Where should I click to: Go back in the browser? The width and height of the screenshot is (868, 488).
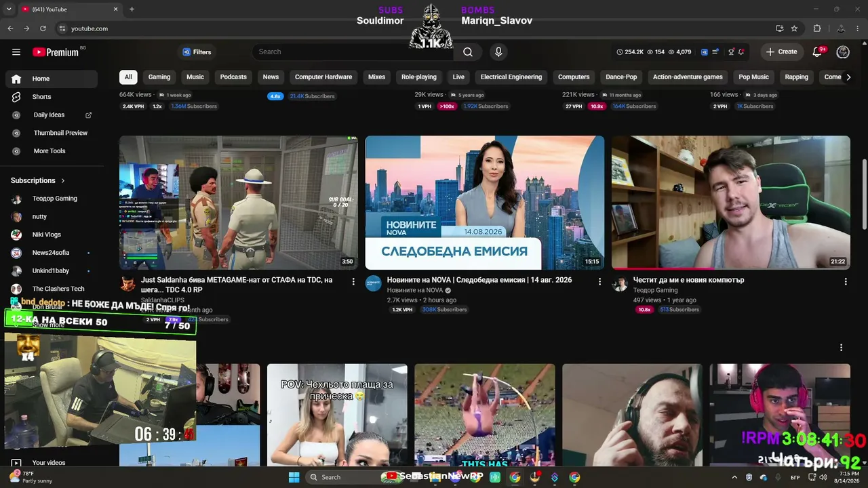(x=10, y=28)
